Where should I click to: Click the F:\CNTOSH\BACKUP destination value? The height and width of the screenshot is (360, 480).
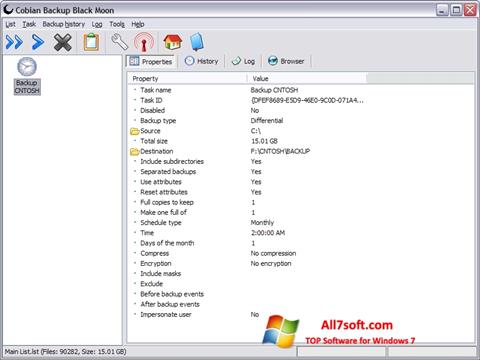point(280,151)
